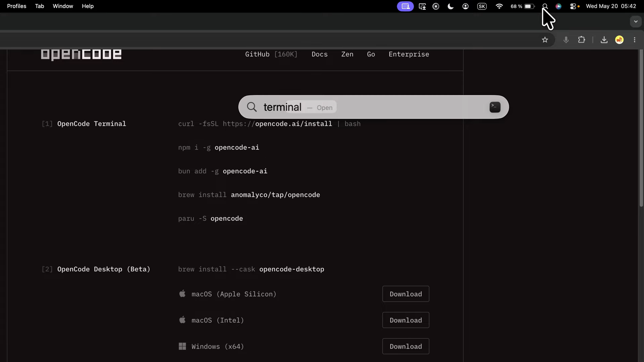Open the SK keyboard input source menu
644x362 pixels.
(482, 6)
